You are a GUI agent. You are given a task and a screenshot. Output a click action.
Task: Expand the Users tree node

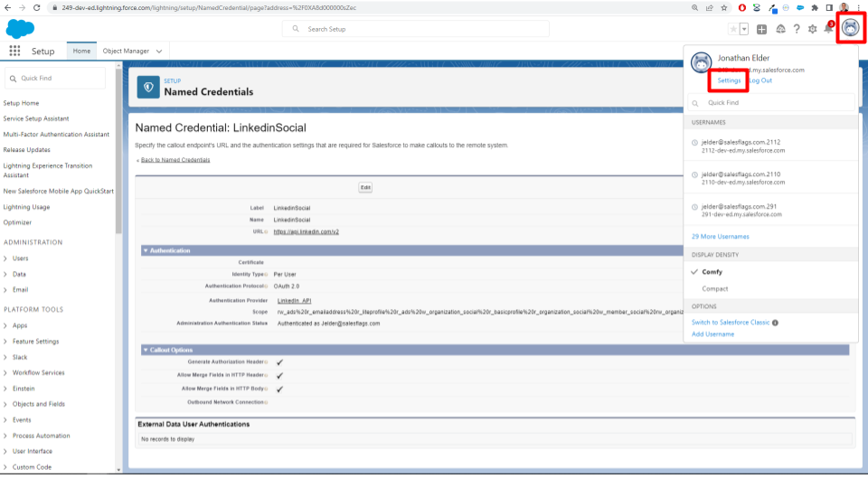tap(5, 258)
